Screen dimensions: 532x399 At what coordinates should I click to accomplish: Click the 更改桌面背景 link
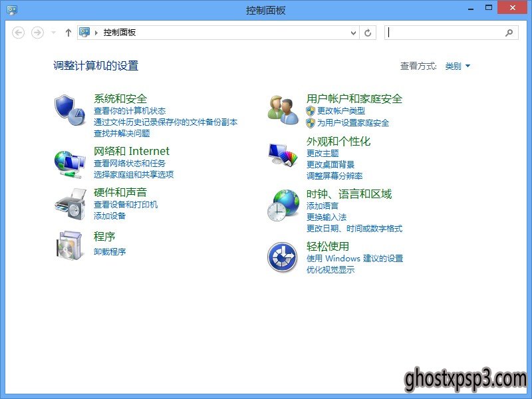(x=331, y=164)
